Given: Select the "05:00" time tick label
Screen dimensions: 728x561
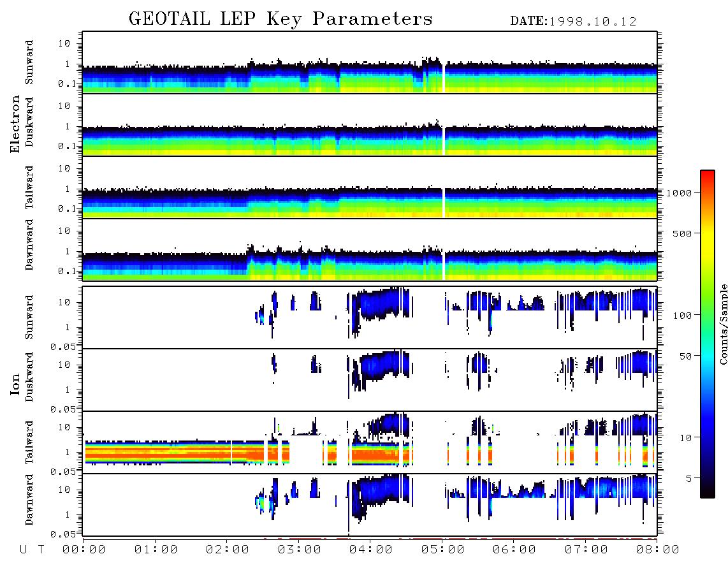Looking at the screenshot, I should 443,550.
